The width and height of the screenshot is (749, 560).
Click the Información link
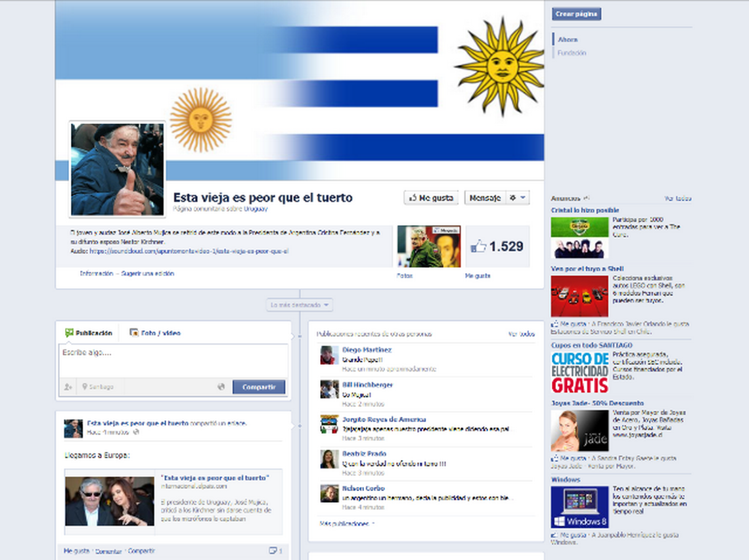(97, 274)
